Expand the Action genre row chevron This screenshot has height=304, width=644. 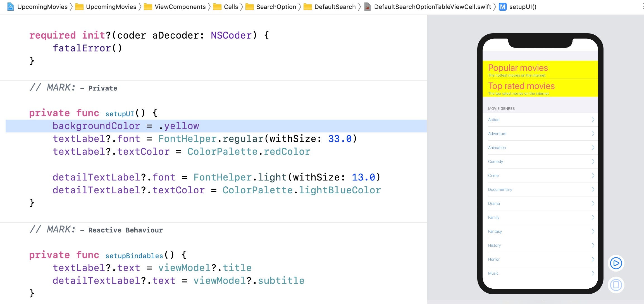[593, 119]
